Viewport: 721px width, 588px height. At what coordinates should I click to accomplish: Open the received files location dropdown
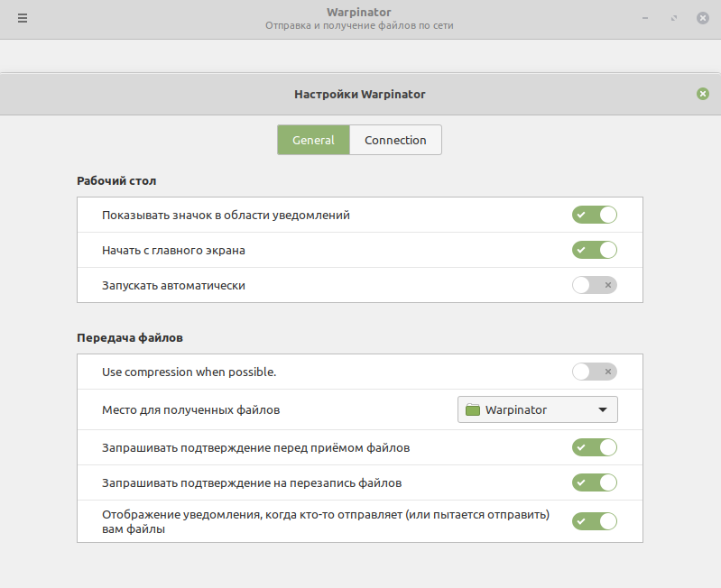click(537, 409)
